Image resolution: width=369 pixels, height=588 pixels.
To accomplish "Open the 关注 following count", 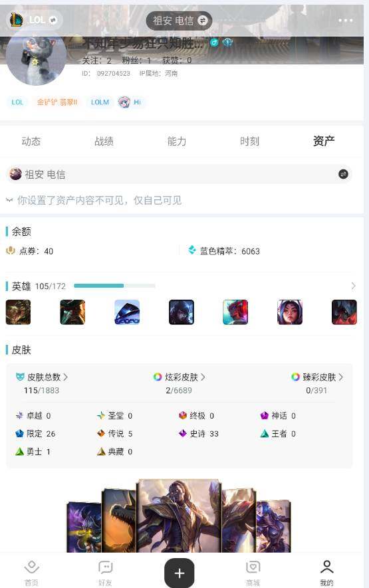I will click(x=96, y=60).
